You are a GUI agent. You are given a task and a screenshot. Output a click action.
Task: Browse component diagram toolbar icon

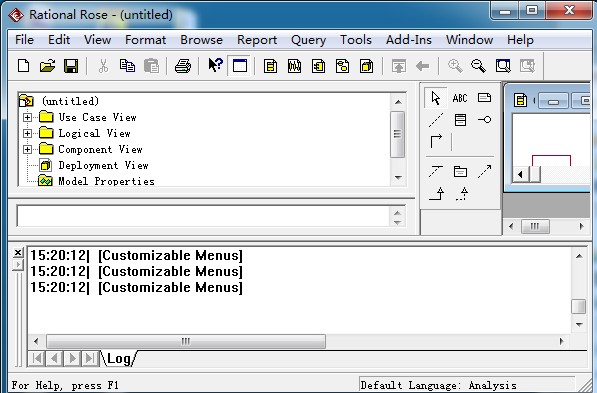pyautogui.click(x=318, y=66)
